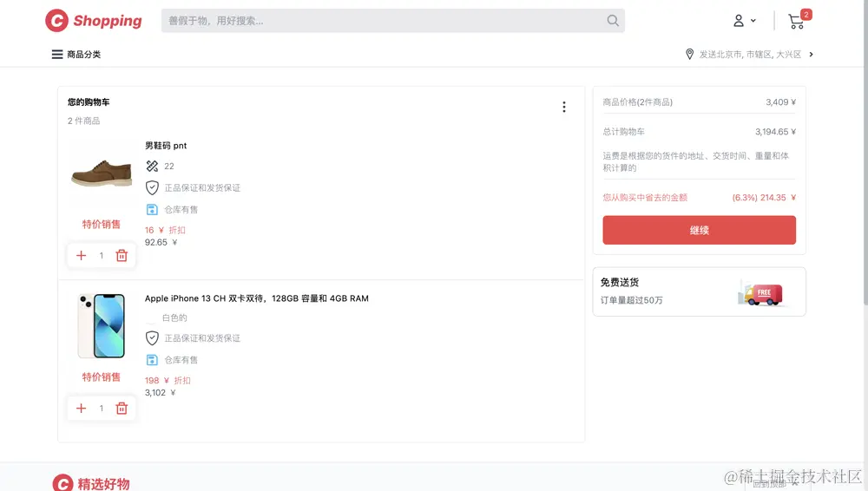Click the page vertical scrollbar

(865, 152)
